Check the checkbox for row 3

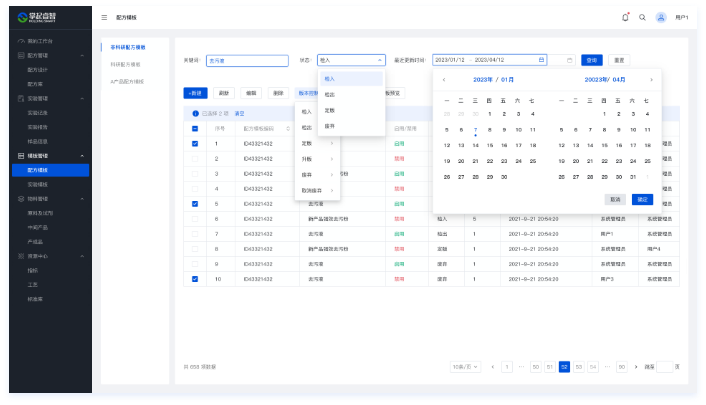coord(195,174)
